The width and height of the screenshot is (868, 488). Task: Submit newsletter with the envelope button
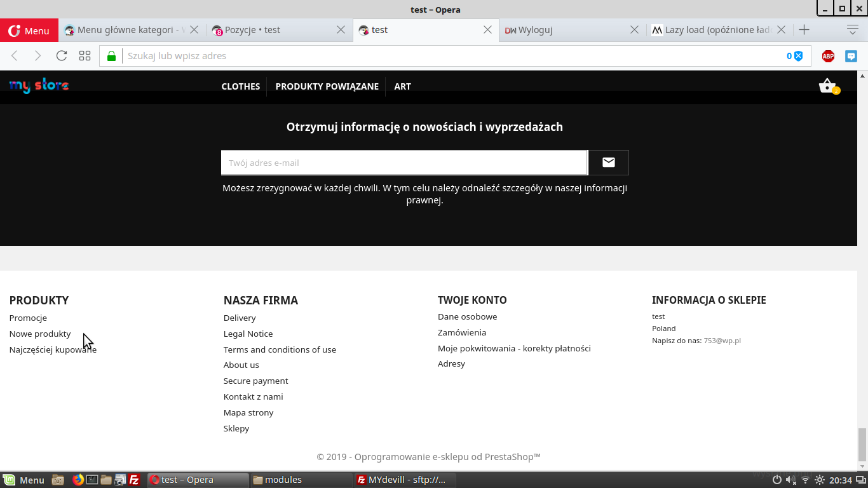(609, 163)
